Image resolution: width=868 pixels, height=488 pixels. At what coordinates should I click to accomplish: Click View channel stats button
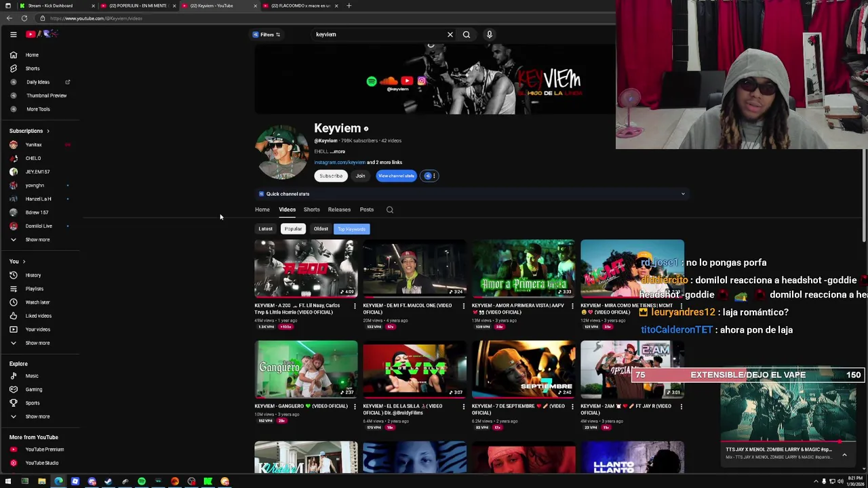[x=396, y=176]
